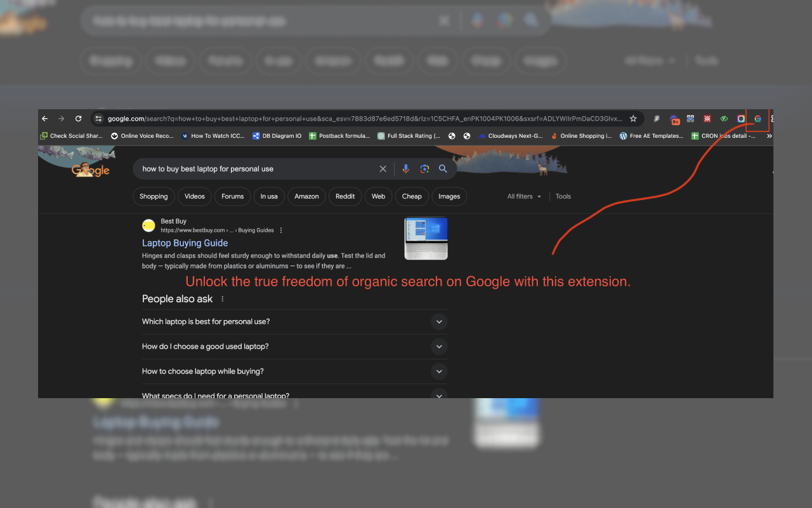The image size is (812, 508).
Task: Open the Google G extension icon
Action: click(757, 119)
